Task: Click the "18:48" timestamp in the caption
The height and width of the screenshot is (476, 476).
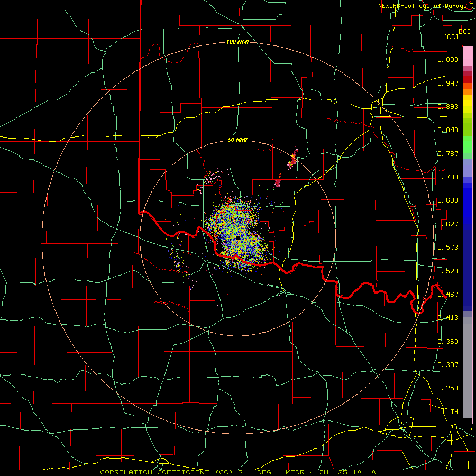Action: point(364,472)
